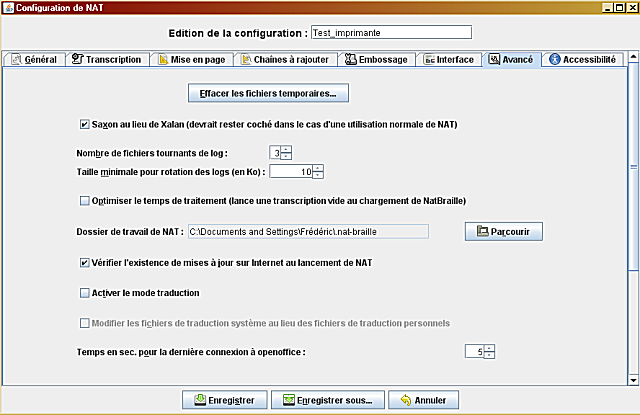Increase minimum log rotation size
Viewport: 640px width, 415px height.
tap(318, 168)
